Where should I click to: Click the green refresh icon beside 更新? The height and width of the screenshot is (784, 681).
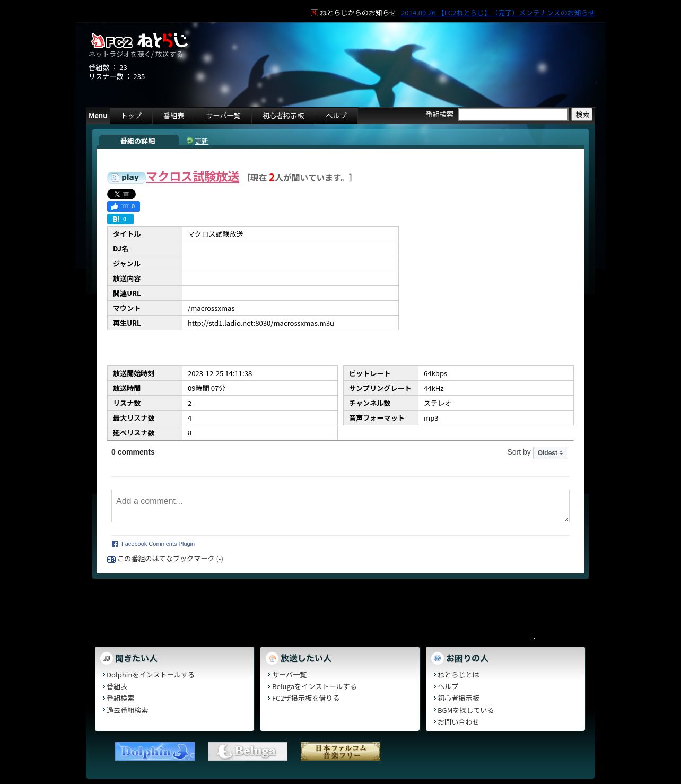(189, 141)
